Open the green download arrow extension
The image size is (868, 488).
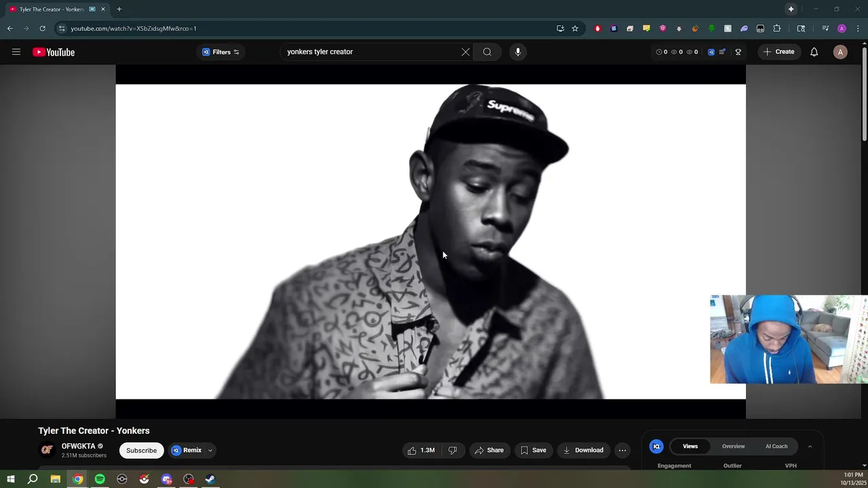[x=711, y=28]
